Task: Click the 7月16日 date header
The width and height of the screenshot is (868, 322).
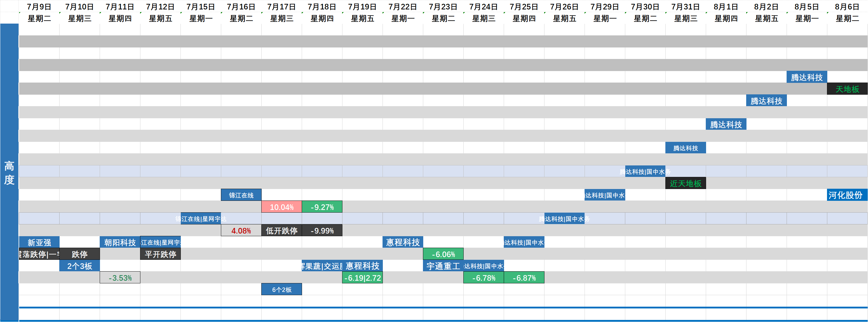Action: 241,6
